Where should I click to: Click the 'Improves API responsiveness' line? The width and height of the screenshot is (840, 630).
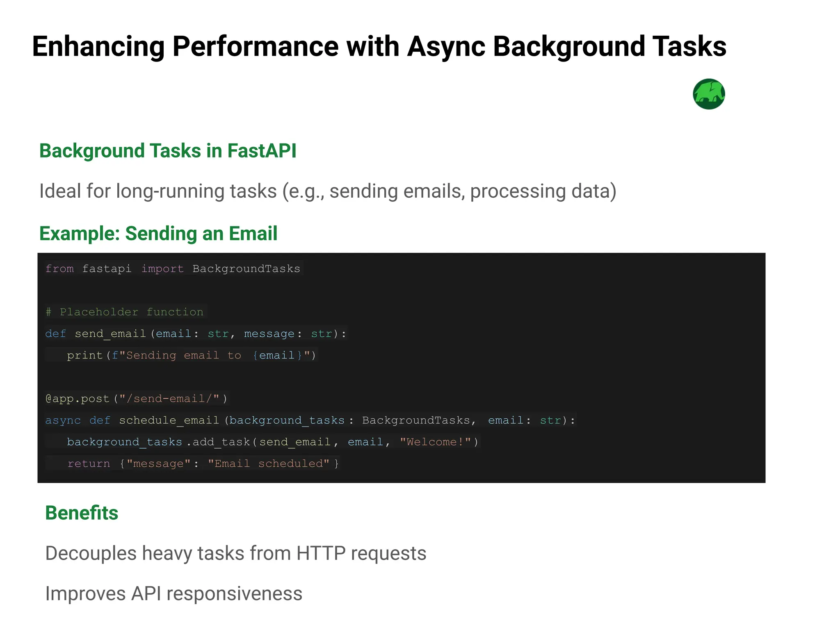pos(174,593)
